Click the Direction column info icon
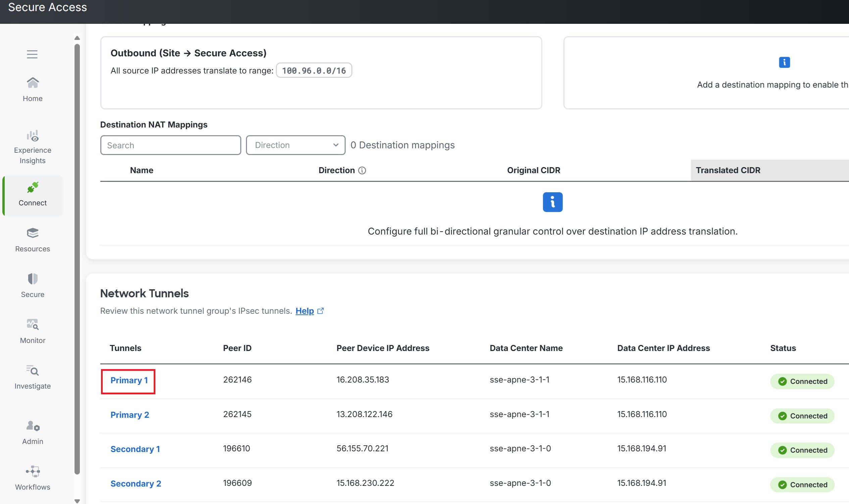849x504 pixels. pyautogui.click(x=362, y=170)
